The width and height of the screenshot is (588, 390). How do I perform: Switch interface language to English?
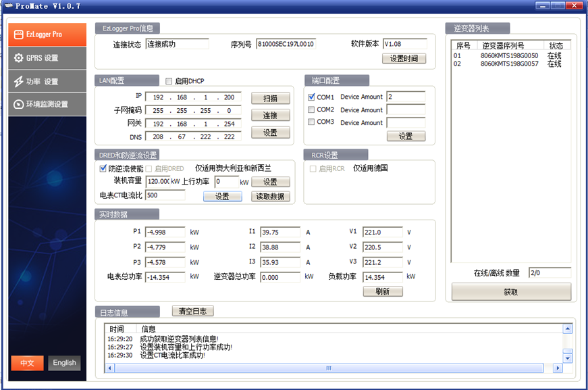tap(64, 363)
